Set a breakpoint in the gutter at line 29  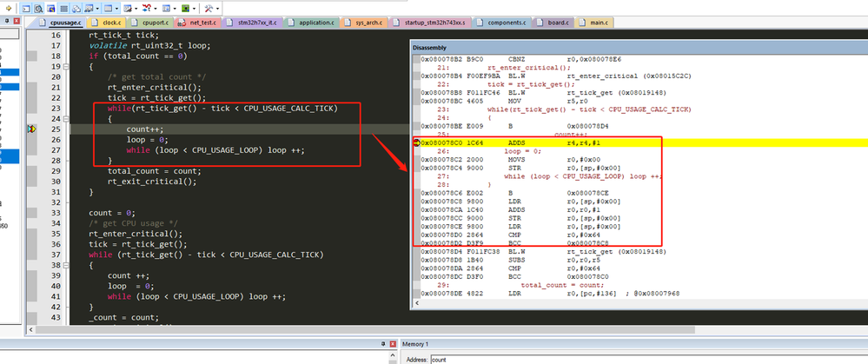[x=32, y=171]
